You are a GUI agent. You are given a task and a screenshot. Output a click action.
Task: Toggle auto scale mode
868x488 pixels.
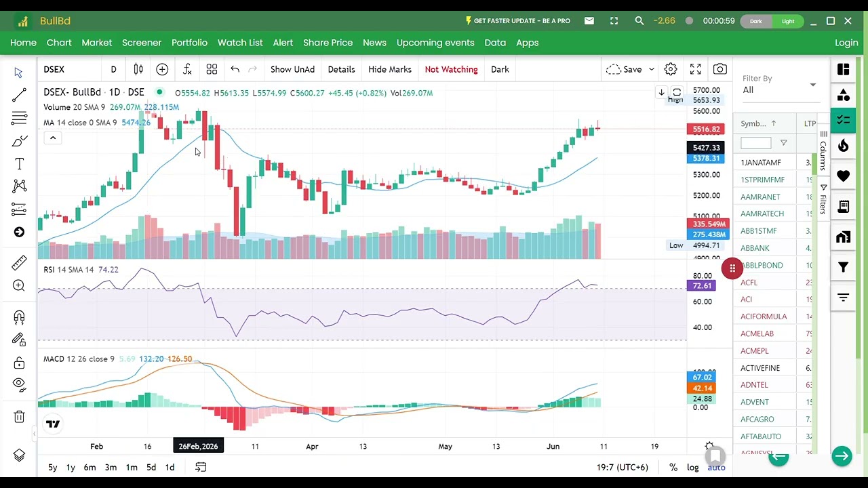pyautogui.click(x=716, y=467)
